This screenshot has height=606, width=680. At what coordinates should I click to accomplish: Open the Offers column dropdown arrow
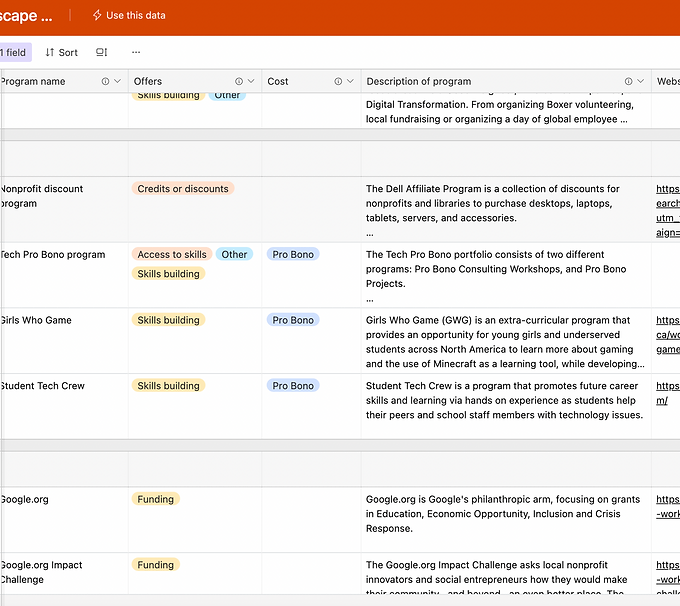251,82
